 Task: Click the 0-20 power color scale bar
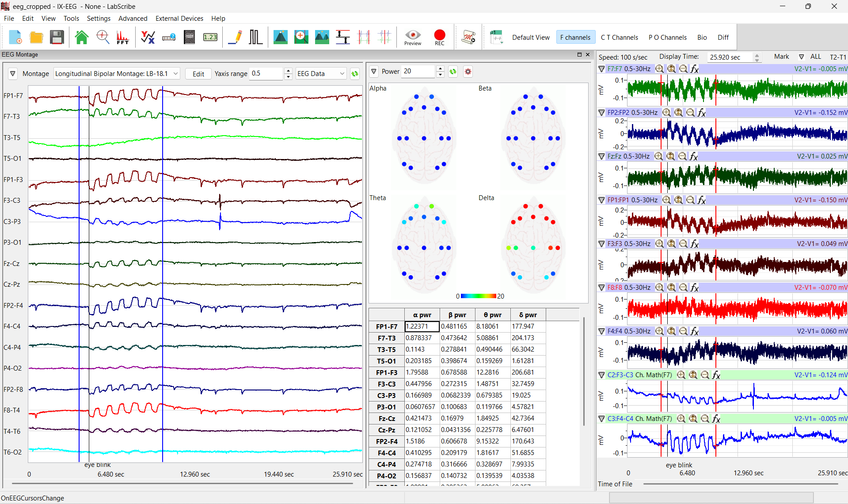click(x=479, y=296)
